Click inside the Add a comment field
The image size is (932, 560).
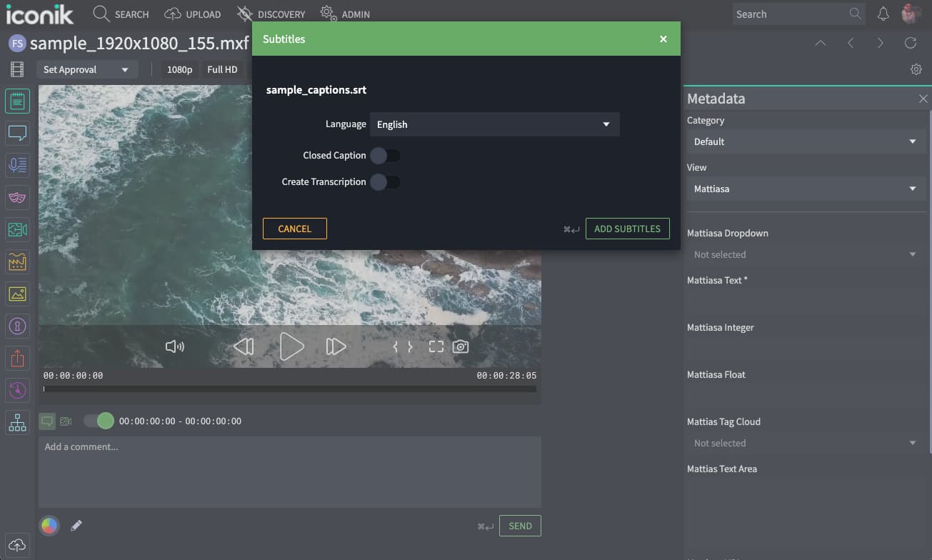[289, 471]
